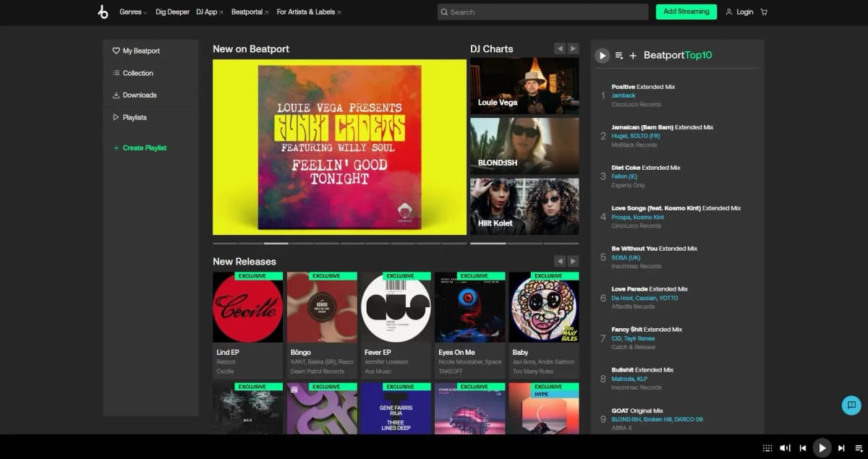Open BLOND:ISH DJ chart

tap(524, 146)
